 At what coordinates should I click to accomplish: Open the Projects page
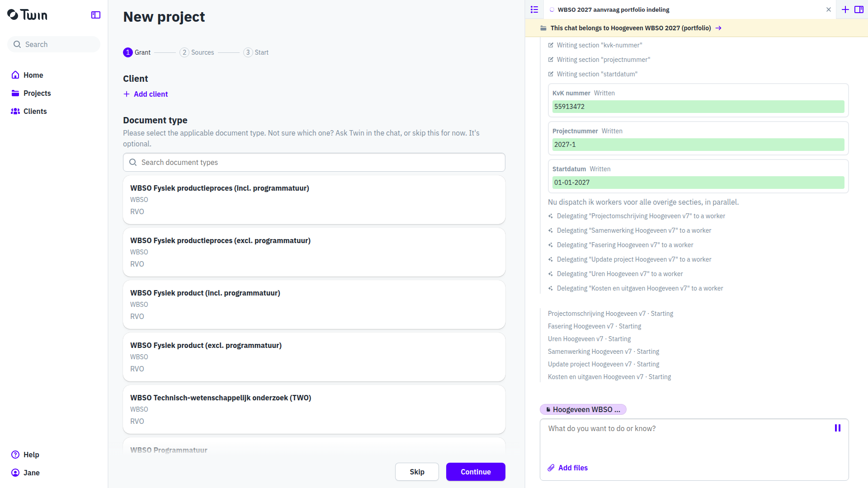(31, 93)
